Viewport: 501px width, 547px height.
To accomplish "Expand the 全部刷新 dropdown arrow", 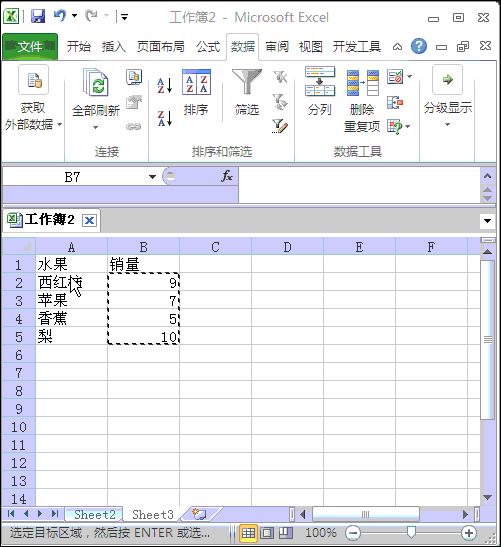I will (96, 127).
